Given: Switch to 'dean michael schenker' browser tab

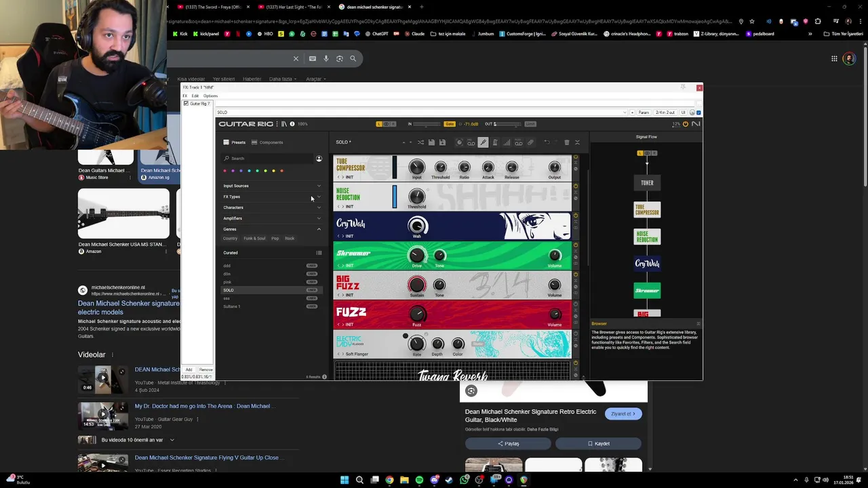Looking at the screenshot, I should point(374,7).
